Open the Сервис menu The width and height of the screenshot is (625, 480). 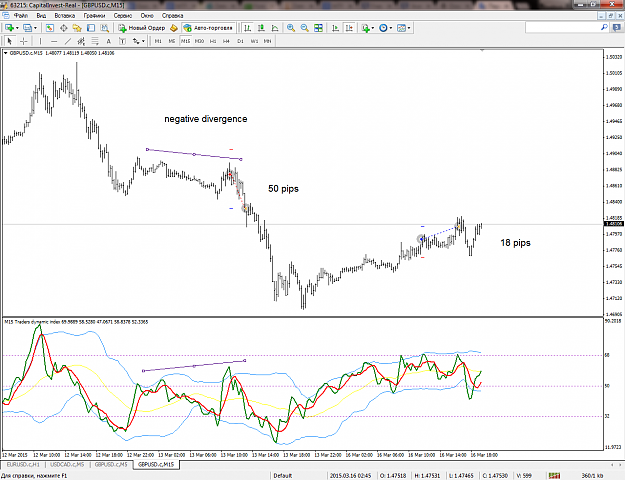pyautogui.click(x=123, y=16)
